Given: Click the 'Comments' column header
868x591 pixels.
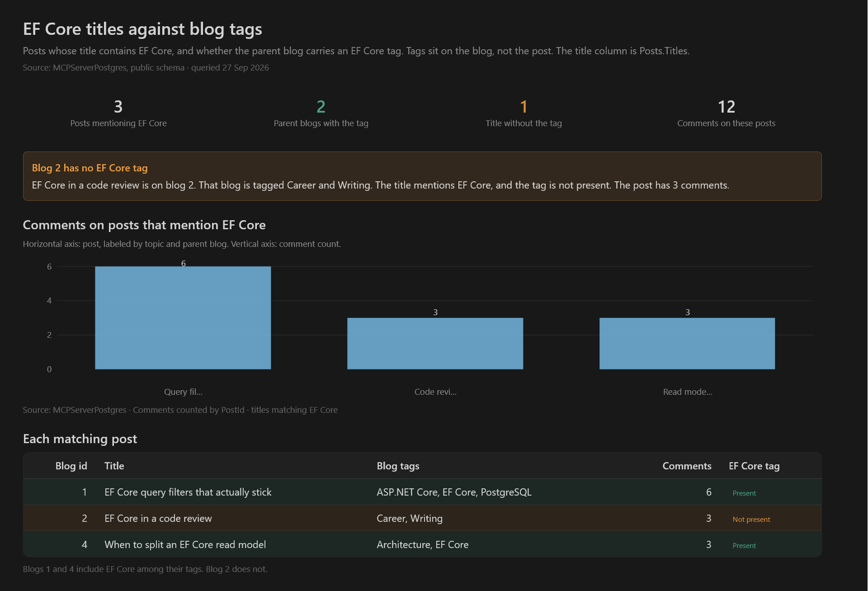Looking at the screenshot, I should tap(687, 466).
